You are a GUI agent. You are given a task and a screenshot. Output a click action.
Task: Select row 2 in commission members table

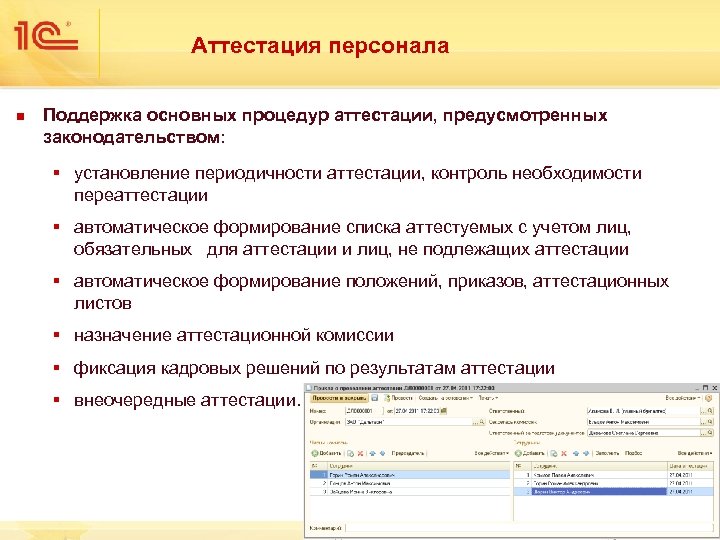(410, 483)
